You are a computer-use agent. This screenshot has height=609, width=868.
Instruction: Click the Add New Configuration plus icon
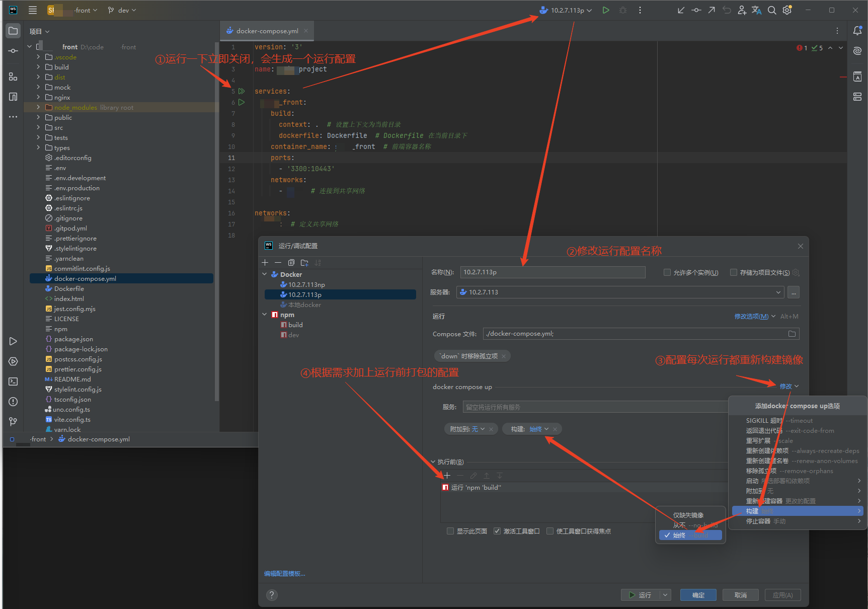click(265, 263)
